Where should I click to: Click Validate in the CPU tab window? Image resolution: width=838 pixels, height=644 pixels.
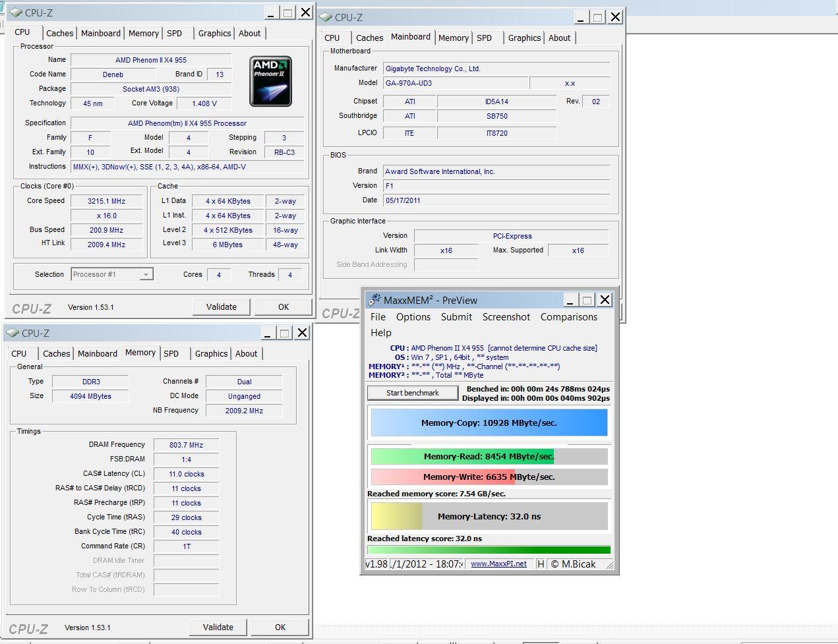(x=222, y=307)
